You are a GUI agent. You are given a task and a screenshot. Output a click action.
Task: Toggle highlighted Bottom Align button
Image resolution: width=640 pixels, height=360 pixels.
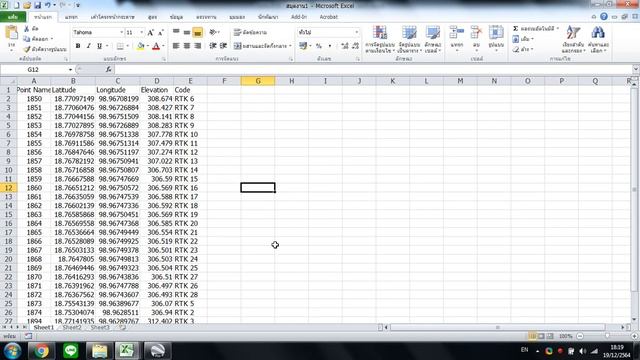click(198, 32)
